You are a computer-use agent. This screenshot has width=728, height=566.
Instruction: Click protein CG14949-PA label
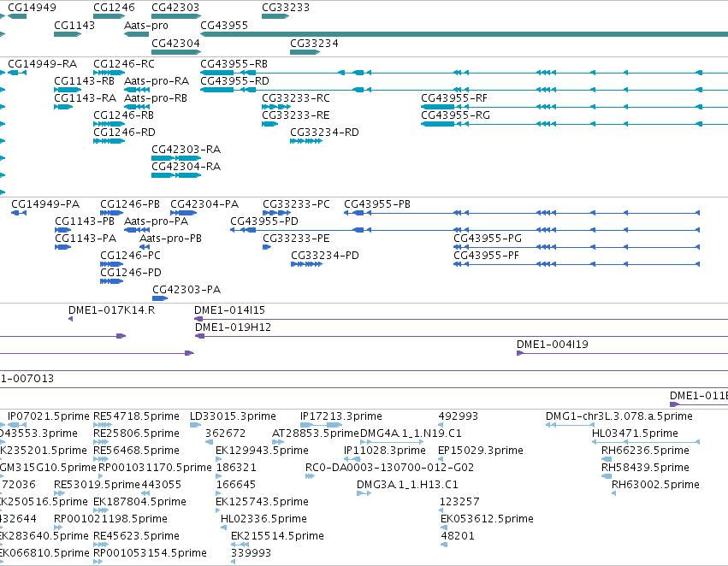tap(45, 204)
